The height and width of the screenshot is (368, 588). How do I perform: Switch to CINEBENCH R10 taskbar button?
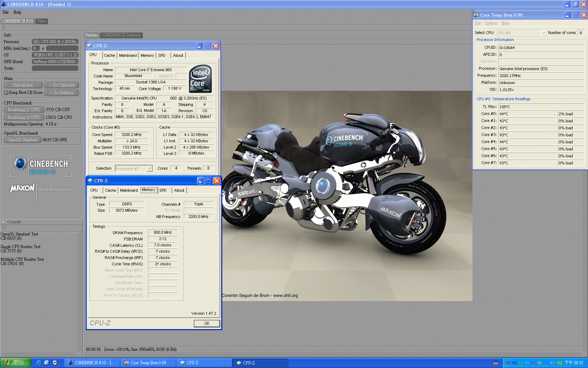pyautogui.click(x=92, y=363)
